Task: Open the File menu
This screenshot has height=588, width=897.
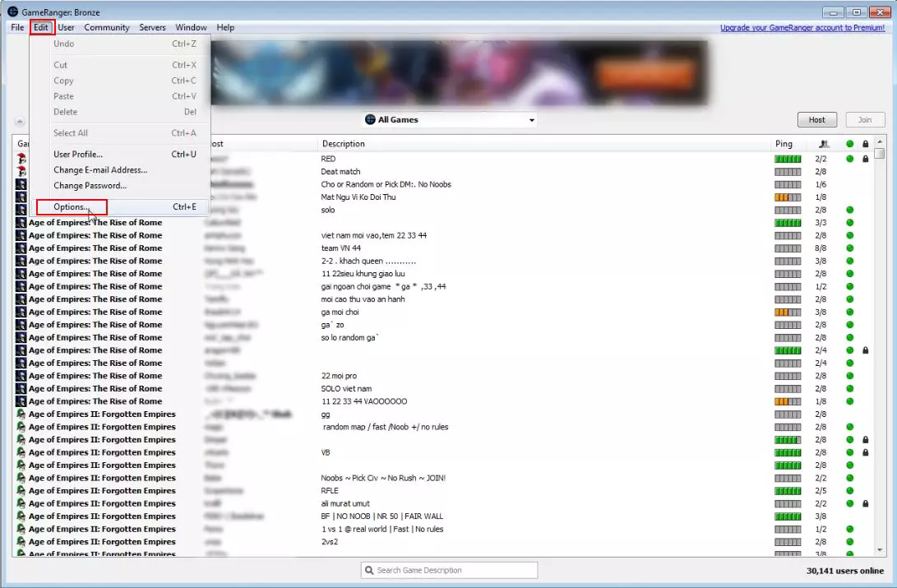Action: click(17, 27)
